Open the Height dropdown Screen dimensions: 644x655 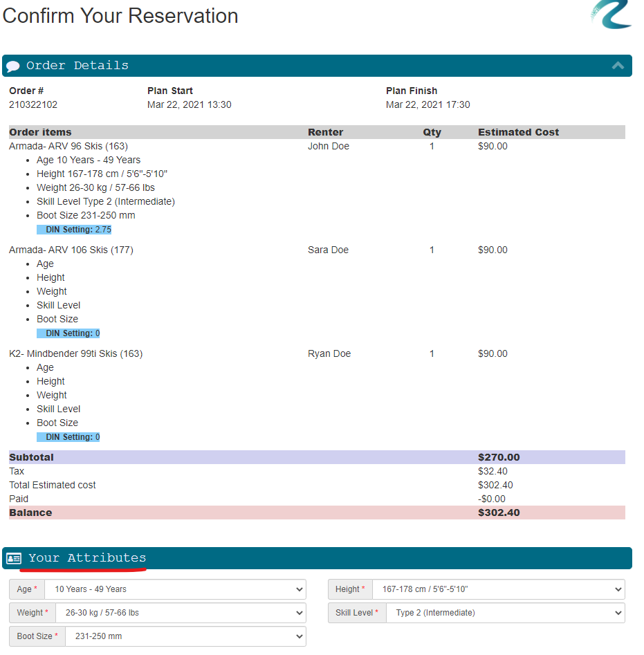tap(498, 589)
